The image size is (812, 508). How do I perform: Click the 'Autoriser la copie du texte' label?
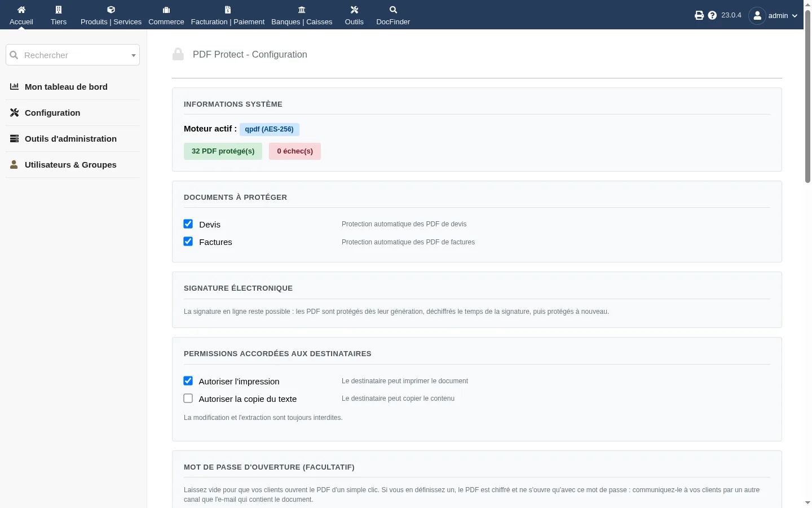click(248, 399)
